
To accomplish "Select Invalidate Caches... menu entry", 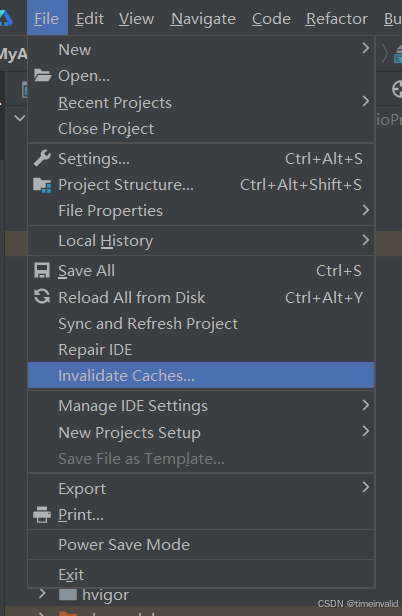I will [201, 376].
